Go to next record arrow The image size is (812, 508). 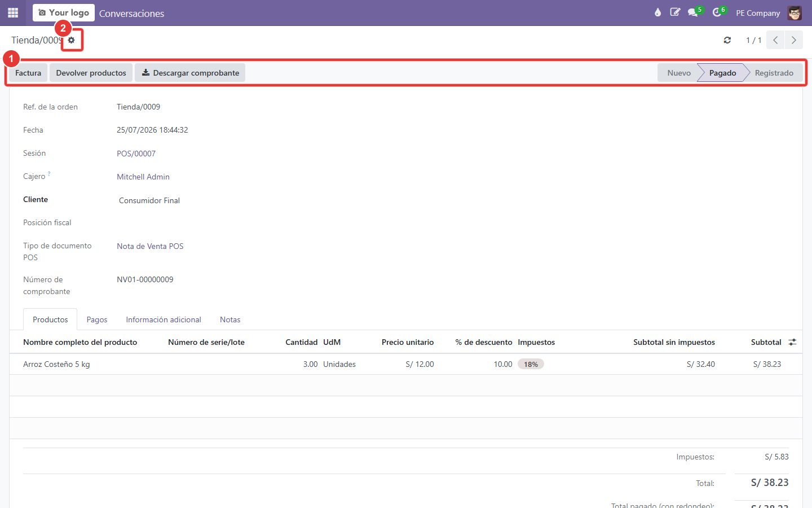point(794,40)
